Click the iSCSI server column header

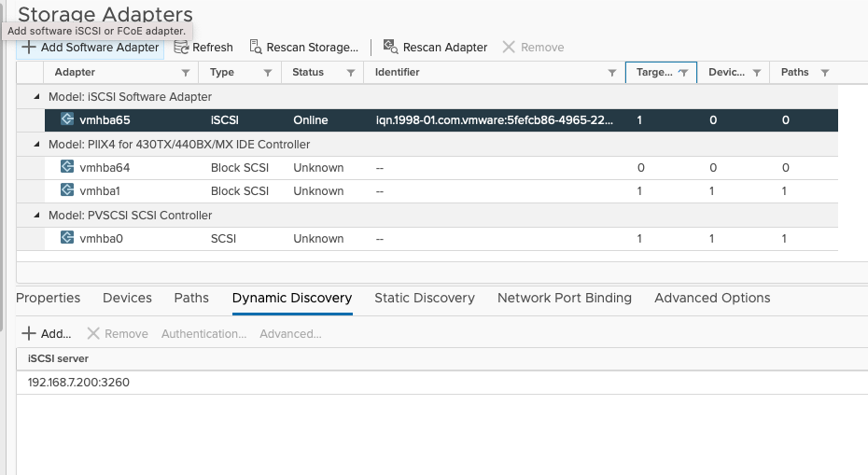click(58, 358)
